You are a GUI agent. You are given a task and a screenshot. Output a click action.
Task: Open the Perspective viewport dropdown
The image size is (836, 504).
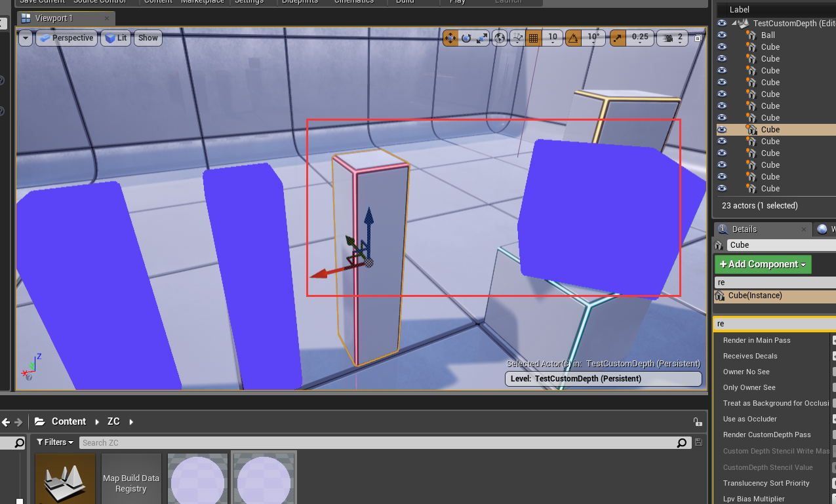66,37
